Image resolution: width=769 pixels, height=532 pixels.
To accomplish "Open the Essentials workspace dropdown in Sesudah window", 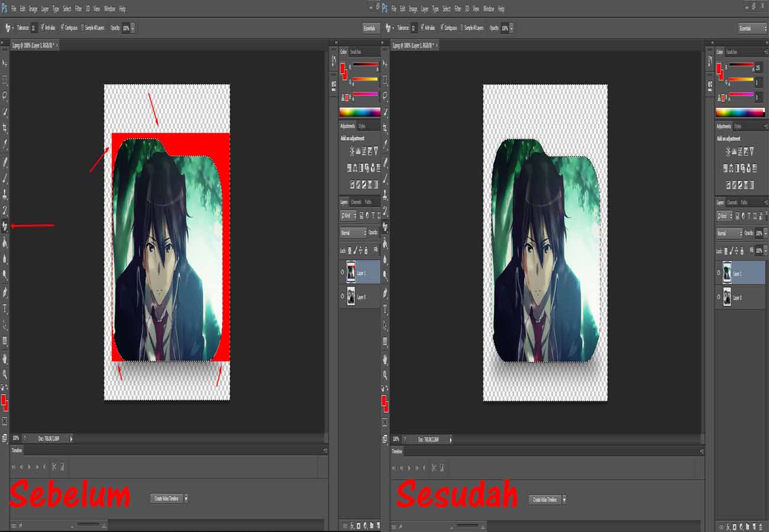I will pos(752,28).
